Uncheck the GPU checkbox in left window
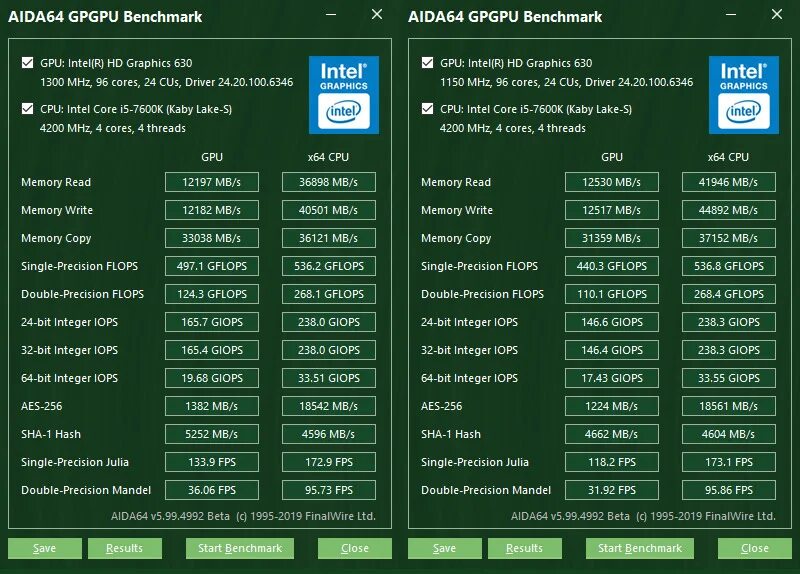Screen dimensions: 800x574 (x=28, y=63)
